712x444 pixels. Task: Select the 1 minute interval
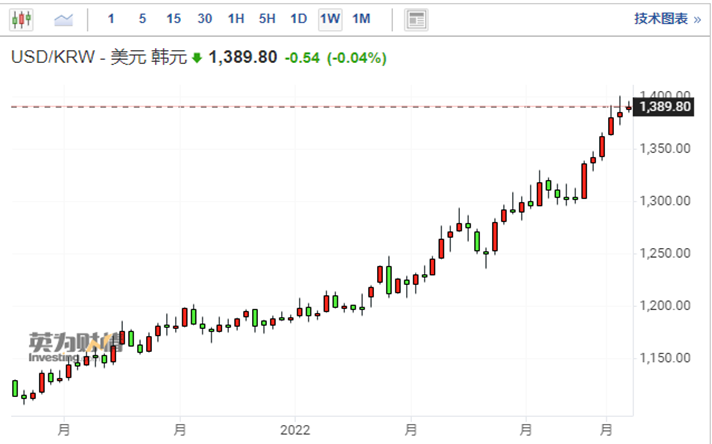pyautogui.click(x=111, y=19)
